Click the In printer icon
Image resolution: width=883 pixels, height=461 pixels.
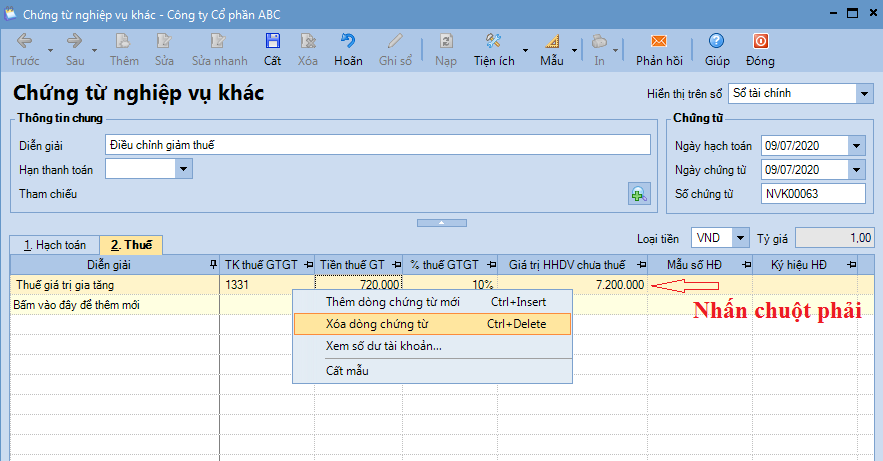tap(599, 41)
